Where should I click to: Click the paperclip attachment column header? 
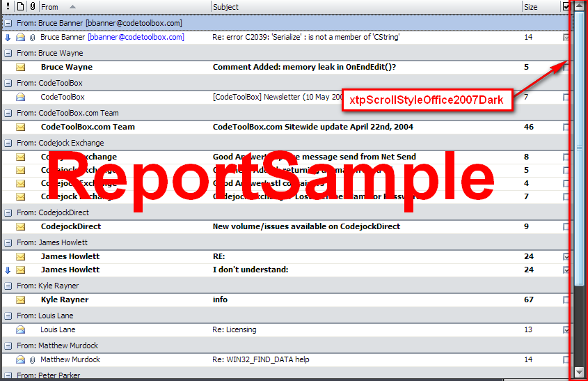(33, 7)
